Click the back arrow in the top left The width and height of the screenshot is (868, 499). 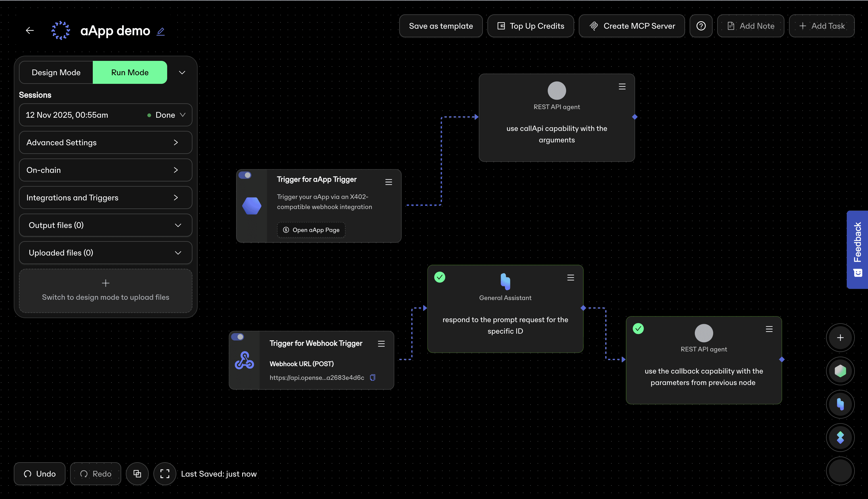(x=30, y=30)
